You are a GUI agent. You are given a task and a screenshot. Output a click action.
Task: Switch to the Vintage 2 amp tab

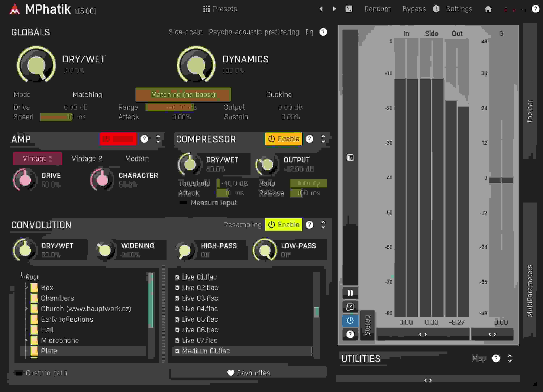click(87, 158)
